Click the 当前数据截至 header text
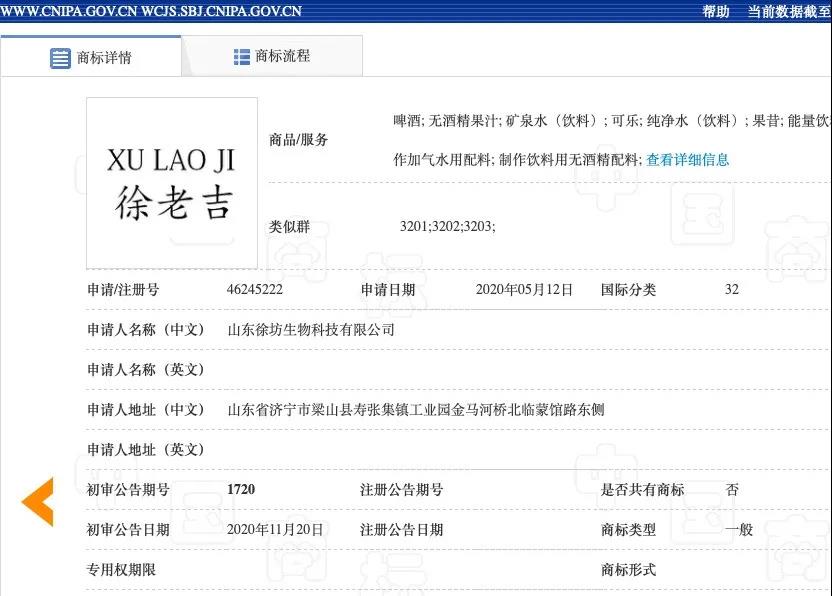Screen dimensions: 832x596 point(789,11)
